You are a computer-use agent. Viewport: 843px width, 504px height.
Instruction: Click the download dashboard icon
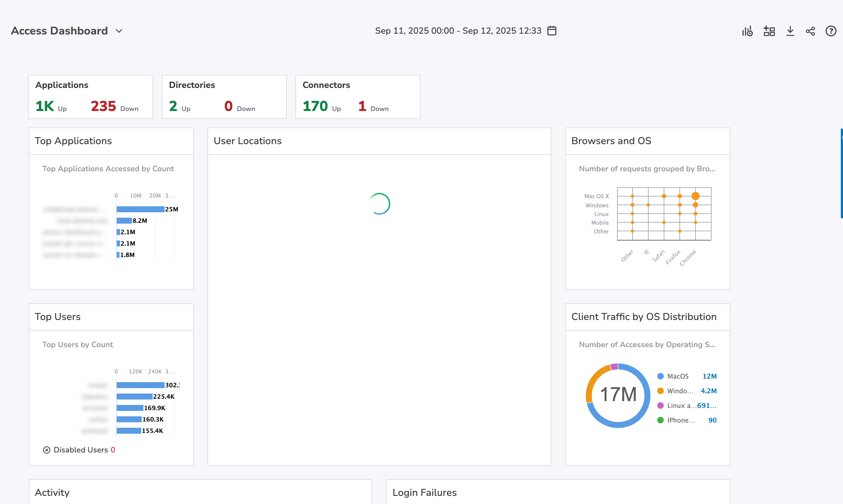[x=790, y=31]
